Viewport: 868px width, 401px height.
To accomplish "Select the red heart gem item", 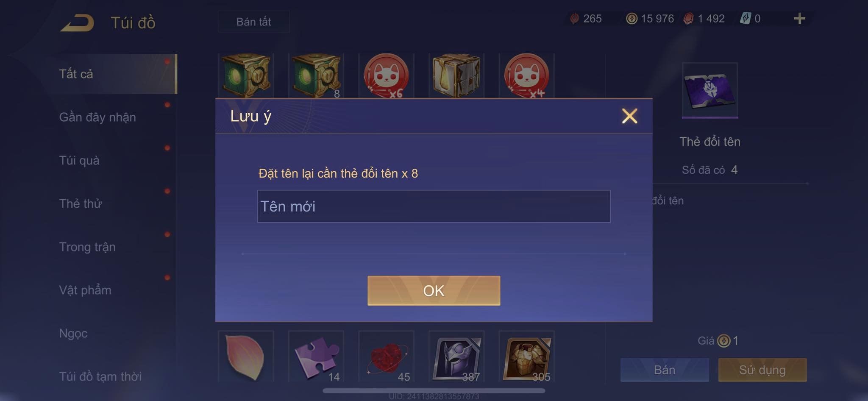I will pyautogui.click(x=386, y=357).
